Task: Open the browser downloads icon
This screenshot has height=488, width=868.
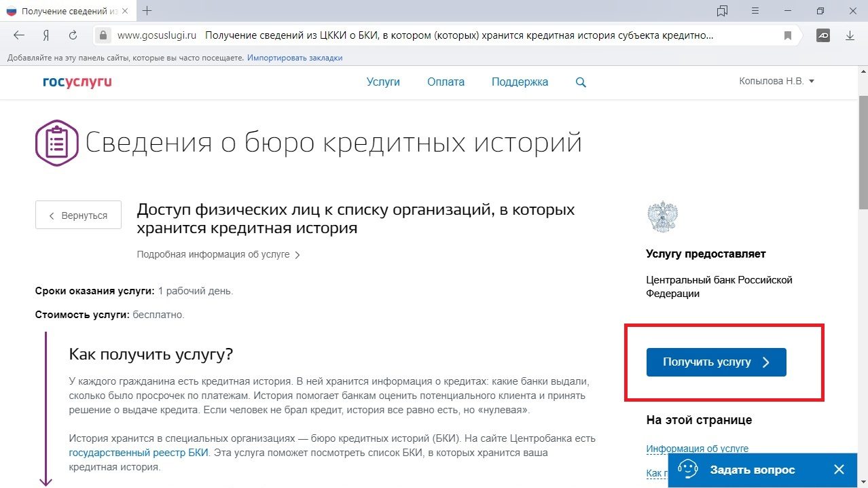Action: [x=850, y=35]
